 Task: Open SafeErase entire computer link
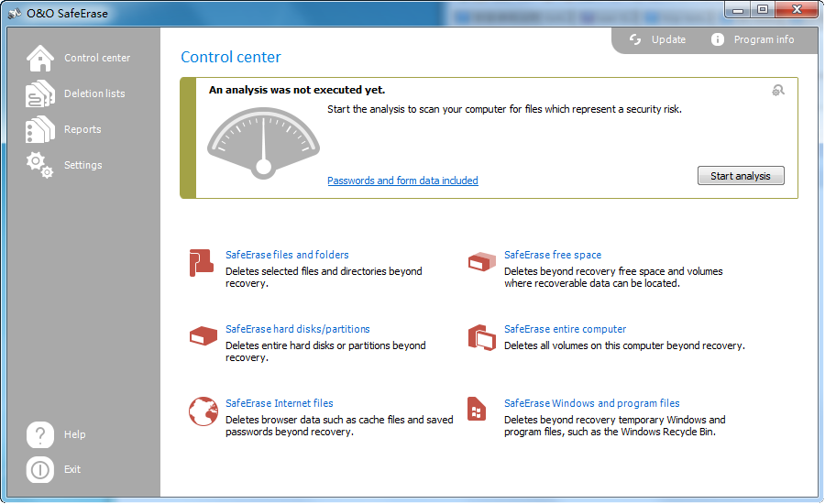point(565,329)
